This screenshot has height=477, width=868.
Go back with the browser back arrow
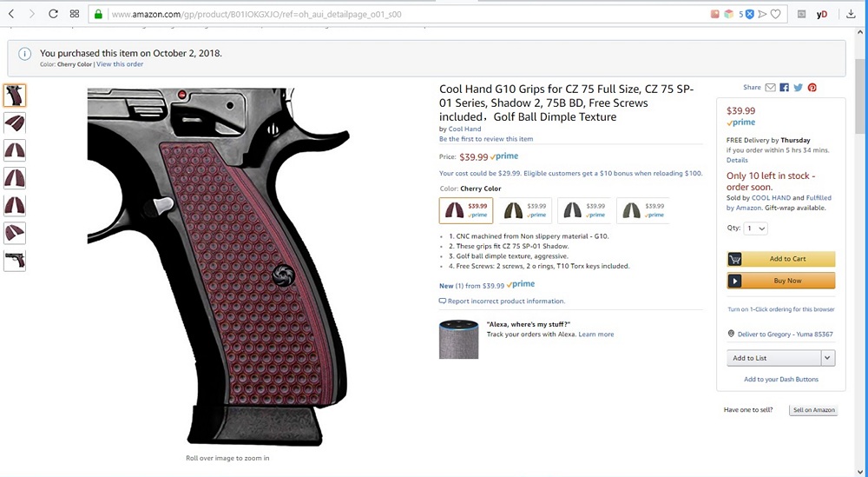click(x=11, y=14)
